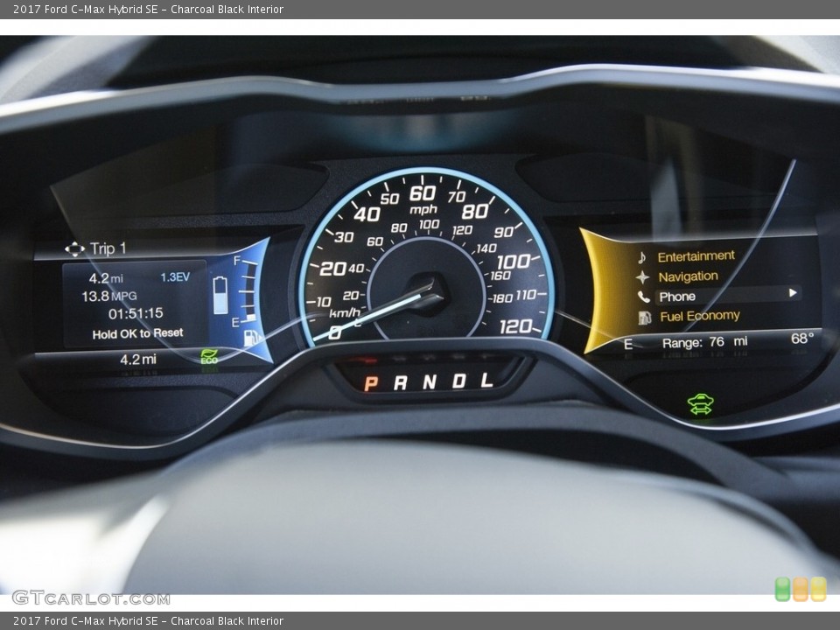Click the 1.3EV distance value

pos(175,277)
